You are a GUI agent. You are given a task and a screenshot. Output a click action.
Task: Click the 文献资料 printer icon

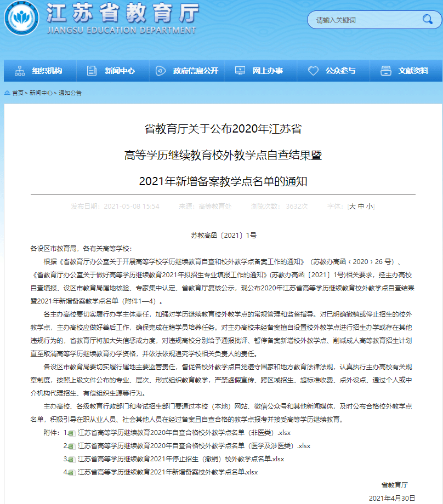click(386, 71)
